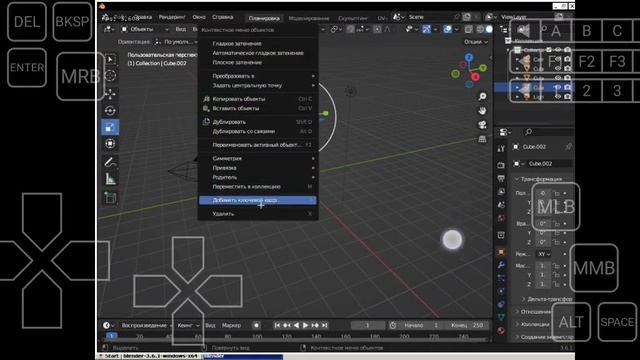
Task: Open the Modifiers wrench tab
Action: click(x=501, y=265)
